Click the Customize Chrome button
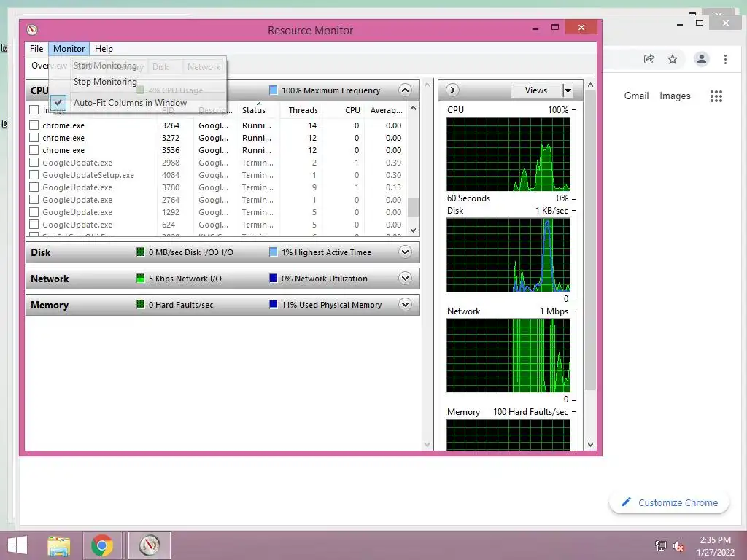Screen dimensions: 747x560 click(670, 502)
